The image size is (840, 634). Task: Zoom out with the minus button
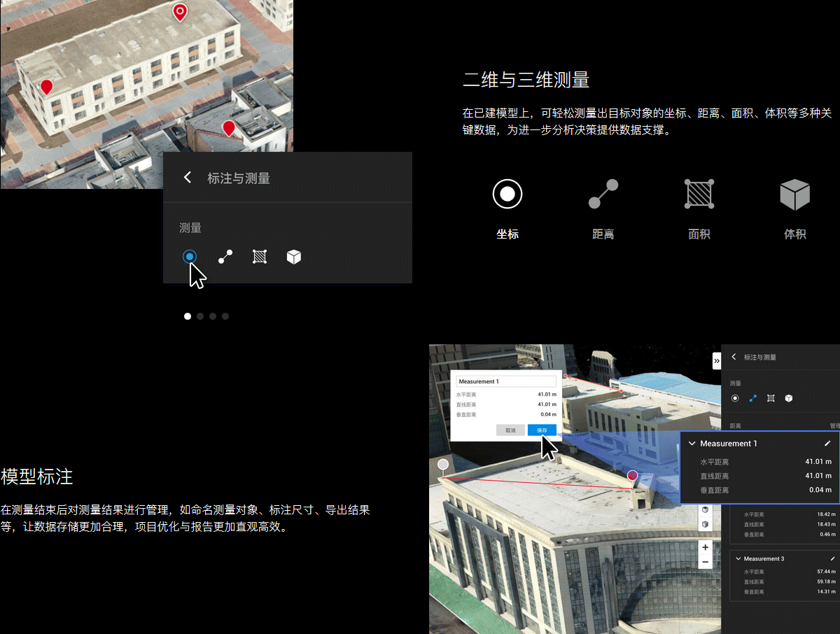click(705, 563)
